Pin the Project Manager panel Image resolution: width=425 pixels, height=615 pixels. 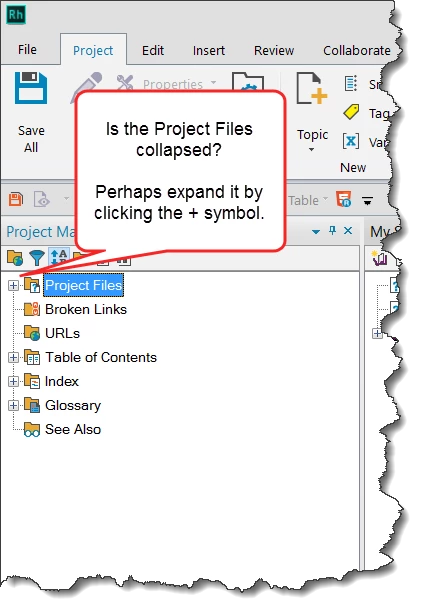pyautogui.click(x=332, y=231)
